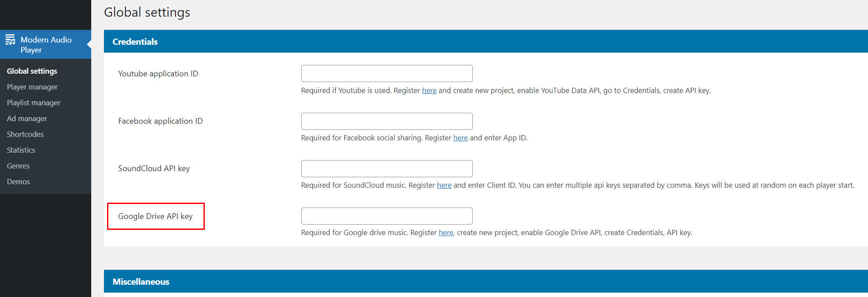Image resolution: width=868 pixels, height=297 pixels.
Task: Open the Facebook register "here" link
Action: click(460, 138)
